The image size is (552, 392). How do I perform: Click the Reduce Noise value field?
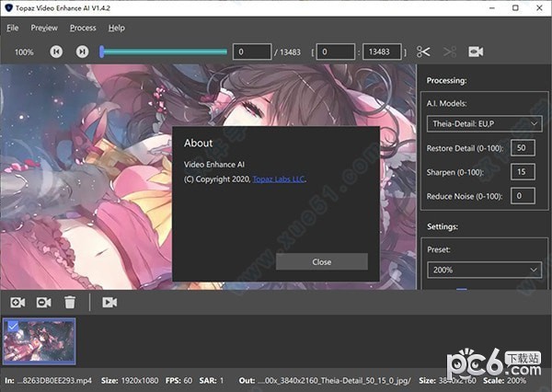click(523, 196)
